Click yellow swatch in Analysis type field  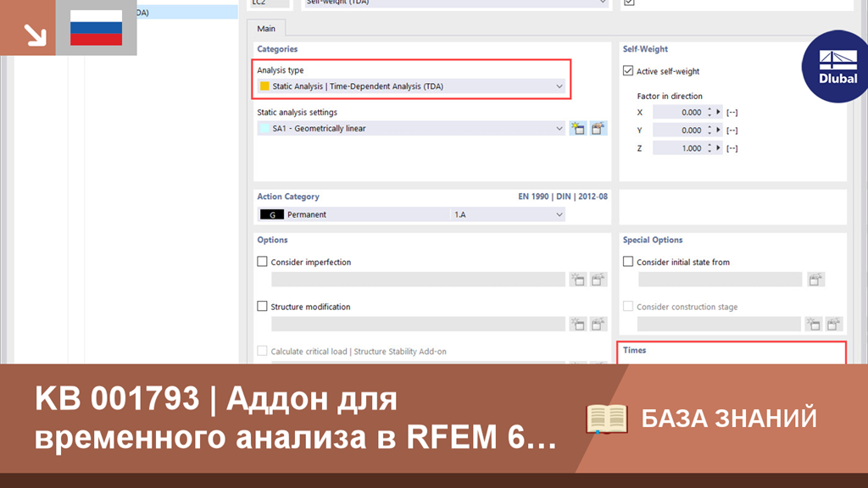click(x=264, y=86)
